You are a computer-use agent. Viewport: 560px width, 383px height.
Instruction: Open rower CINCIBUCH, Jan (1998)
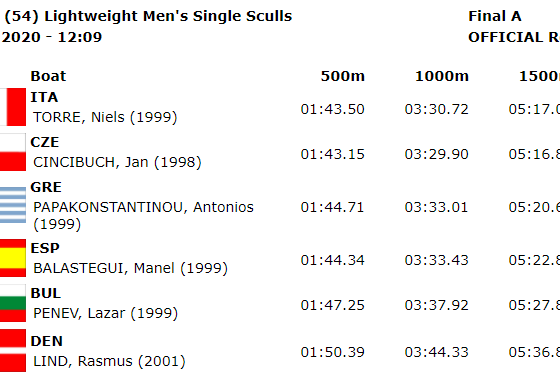click(x=117, y=162)
